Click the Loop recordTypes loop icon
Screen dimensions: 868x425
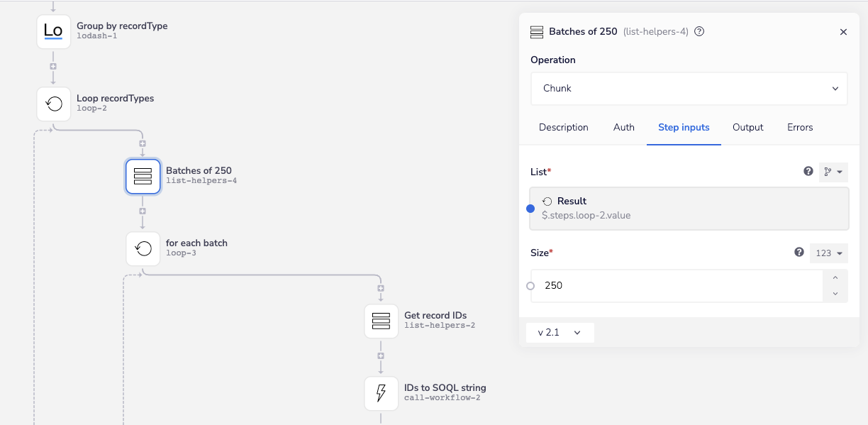54,104
